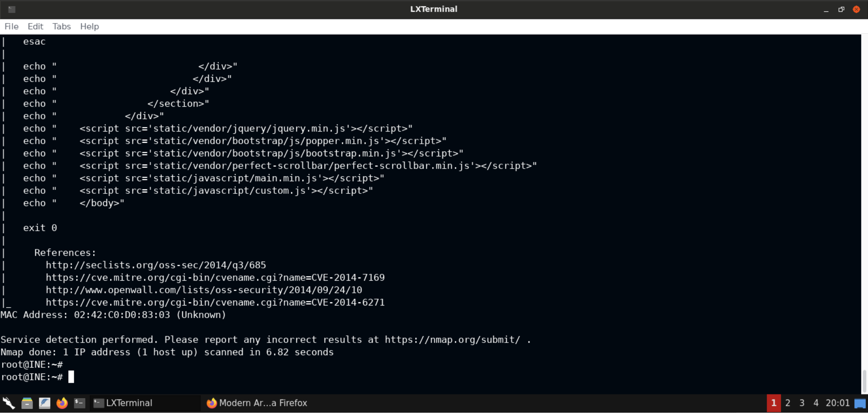Screen dimensions: 868x413
Task: Switch to workspace 2
Action: pyautogui.click(x=788, y=403)
